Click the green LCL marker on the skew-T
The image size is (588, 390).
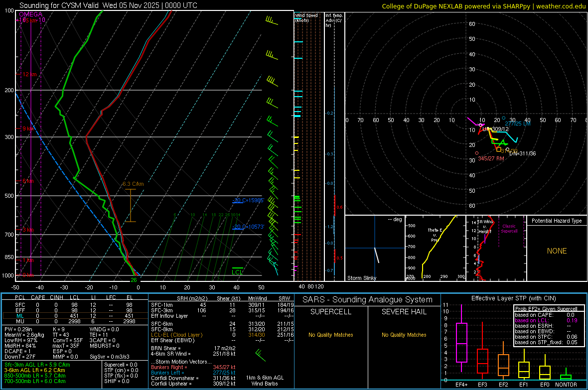(x=237, y=272)
